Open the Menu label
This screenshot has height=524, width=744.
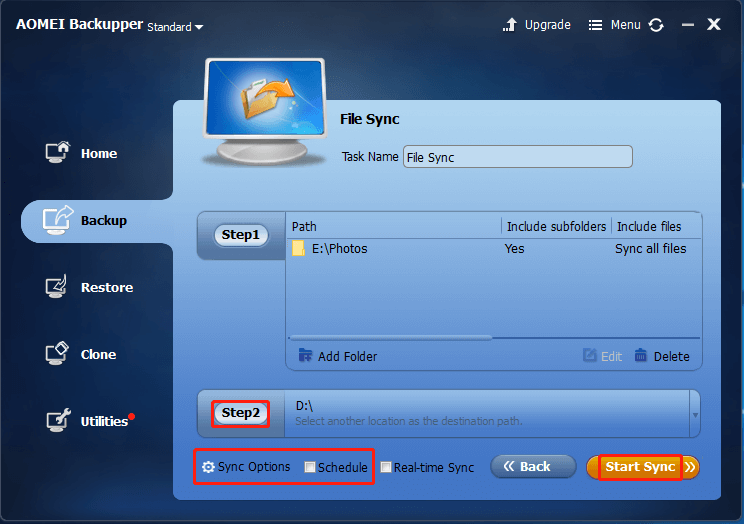pyautogui.click(x=625, y=25)
